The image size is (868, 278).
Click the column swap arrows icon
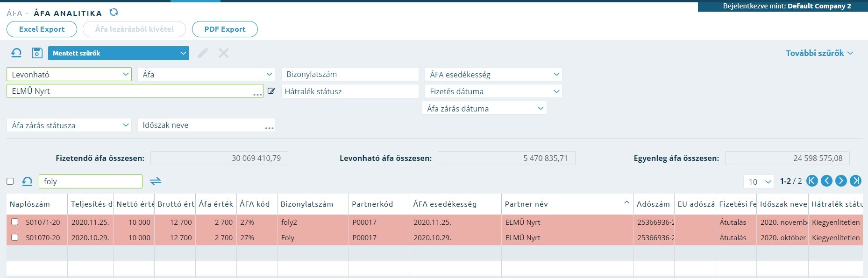[156, 181]
